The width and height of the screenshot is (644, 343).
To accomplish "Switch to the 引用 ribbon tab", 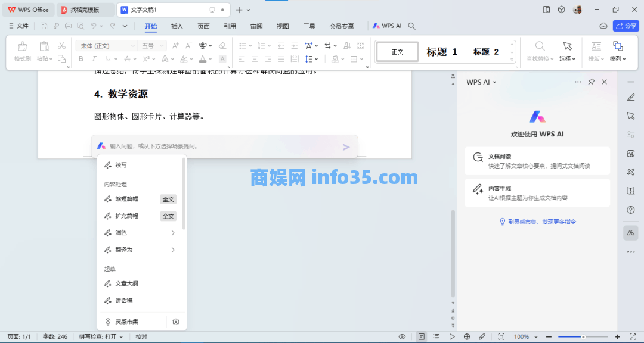I will pyautogui.click(x=230, y=26).
